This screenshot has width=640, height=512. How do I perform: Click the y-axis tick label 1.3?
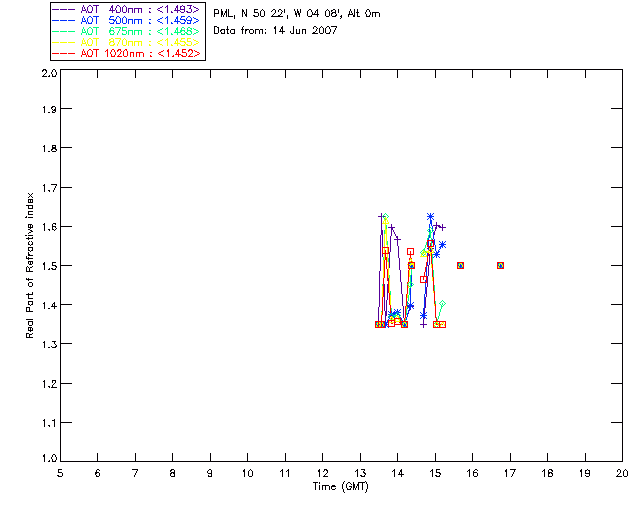point(49,344)
